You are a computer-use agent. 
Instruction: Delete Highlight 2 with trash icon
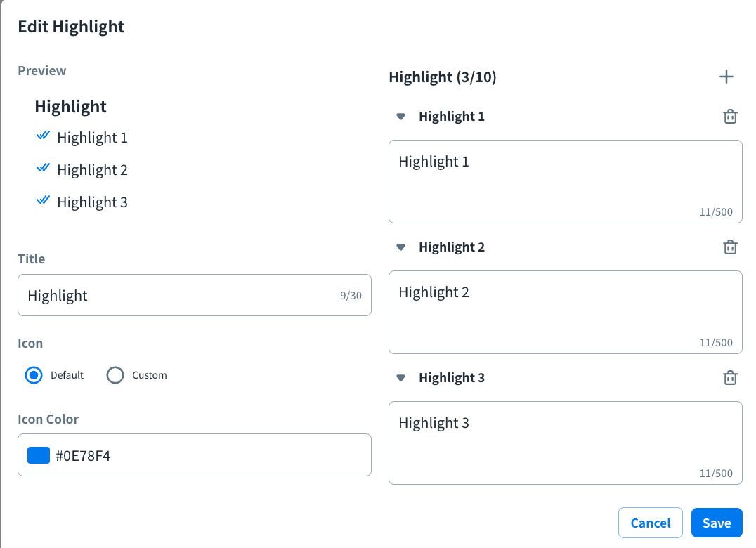tap(730, 247)
